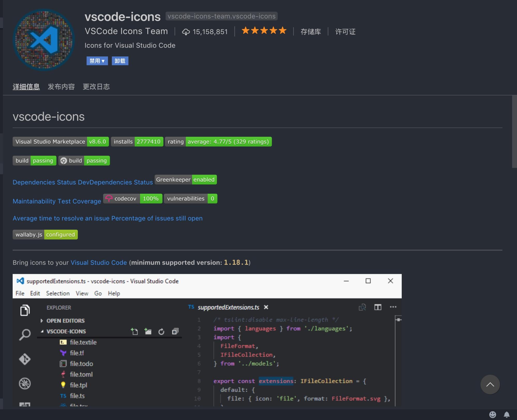Image resolution: width=517 pixels, height=420 pixels.
Task: Close the supportedExtensions.ts tab in the preview image
Action: point(266,307)
